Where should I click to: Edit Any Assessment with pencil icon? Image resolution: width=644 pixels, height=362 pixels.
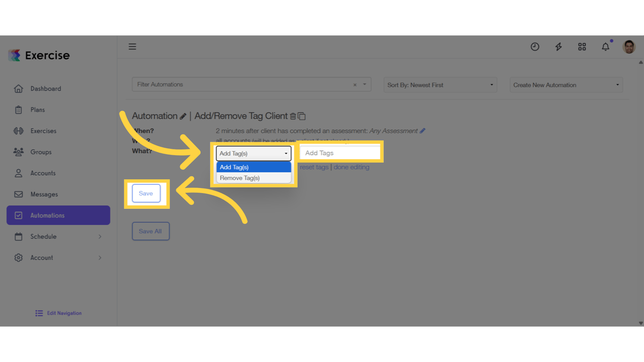(x=423, y=131)
